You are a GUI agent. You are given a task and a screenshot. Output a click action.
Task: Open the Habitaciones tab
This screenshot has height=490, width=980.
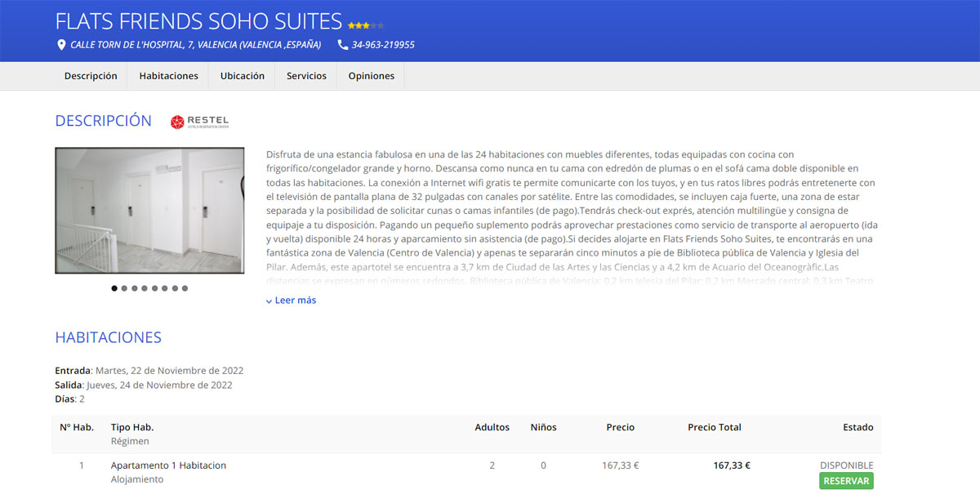click(168, 76)
